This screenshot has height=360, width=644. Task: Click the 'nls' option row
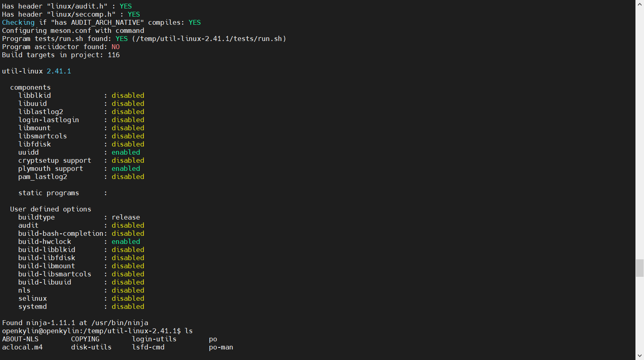click(x=81, y=290)
